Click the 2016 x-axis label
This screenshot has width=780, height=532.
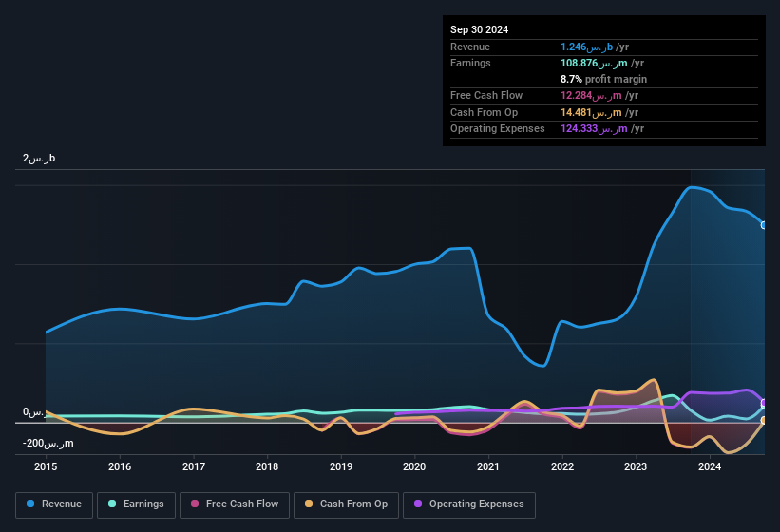(x=120, y=466)
